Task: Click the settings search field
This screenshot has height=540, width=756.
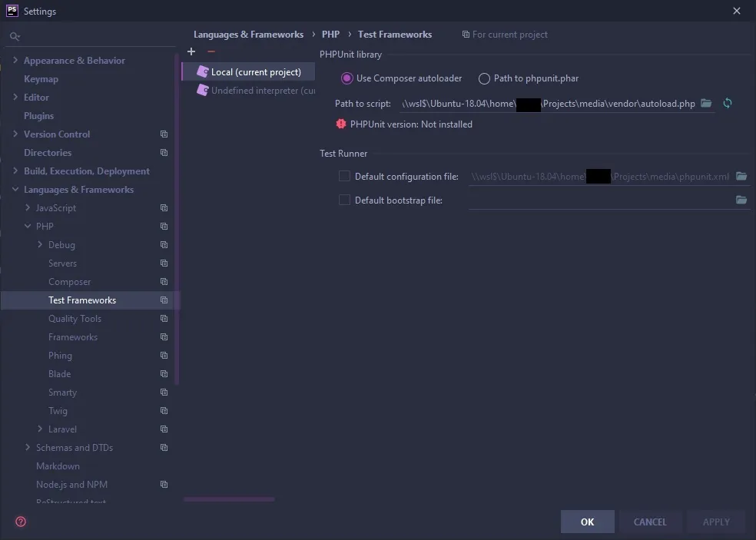Action: pos(91,36)
